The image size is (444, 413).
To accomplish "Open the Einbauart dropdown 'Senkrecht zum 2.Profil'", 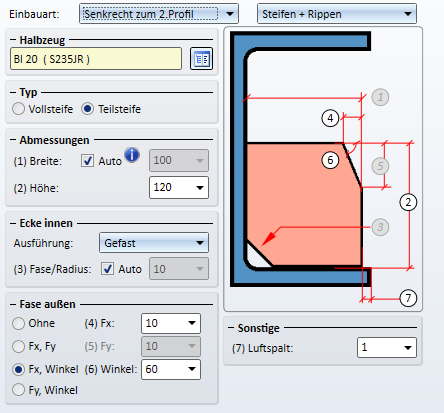I will (x=159, y=14).
